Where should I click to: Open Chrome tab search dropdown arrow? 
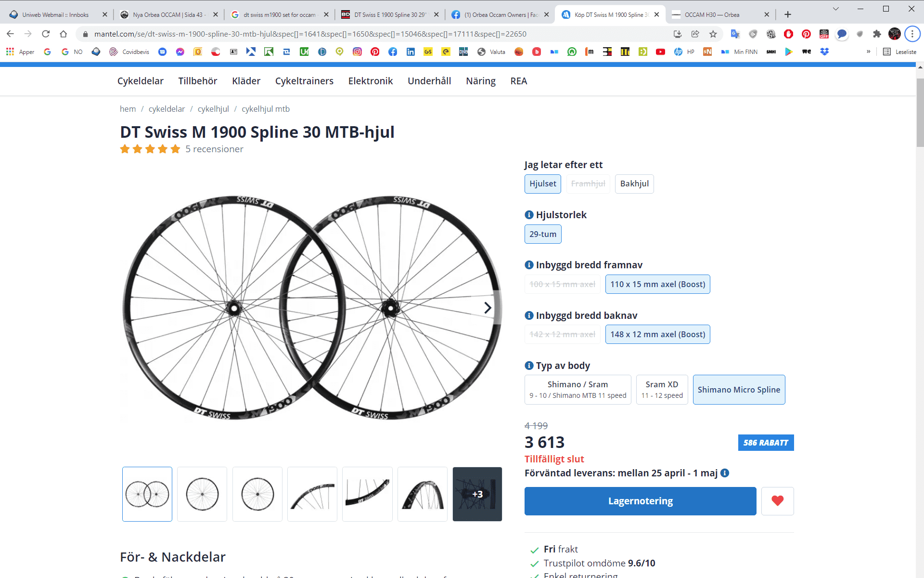[x=836, y=9]
